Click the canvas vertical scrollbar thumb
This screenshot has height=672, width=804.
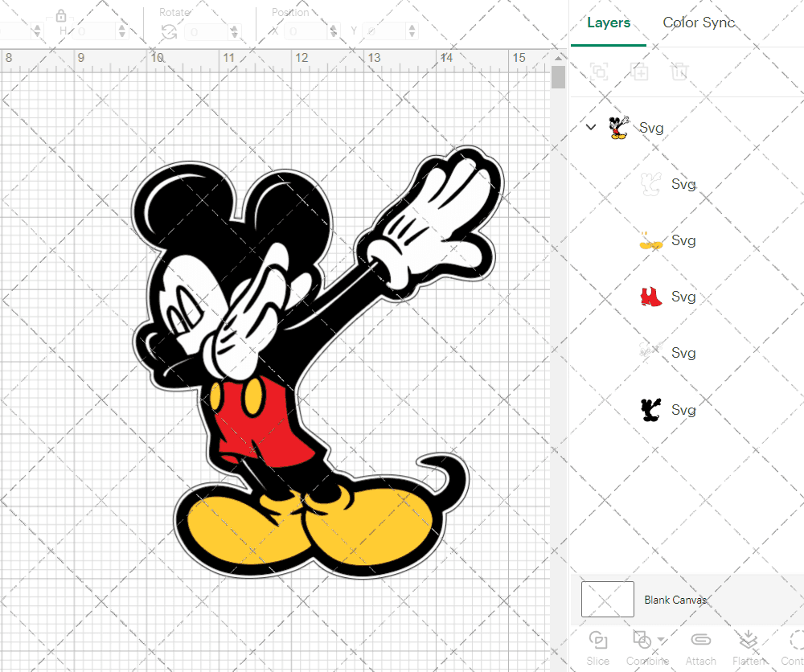pos(559,77)
